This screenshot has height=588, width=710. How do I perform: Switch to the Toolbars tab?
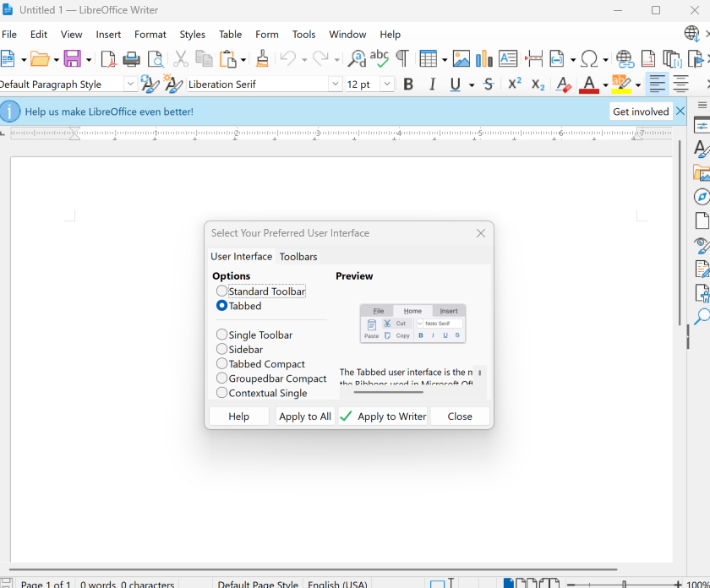(298, 257)
